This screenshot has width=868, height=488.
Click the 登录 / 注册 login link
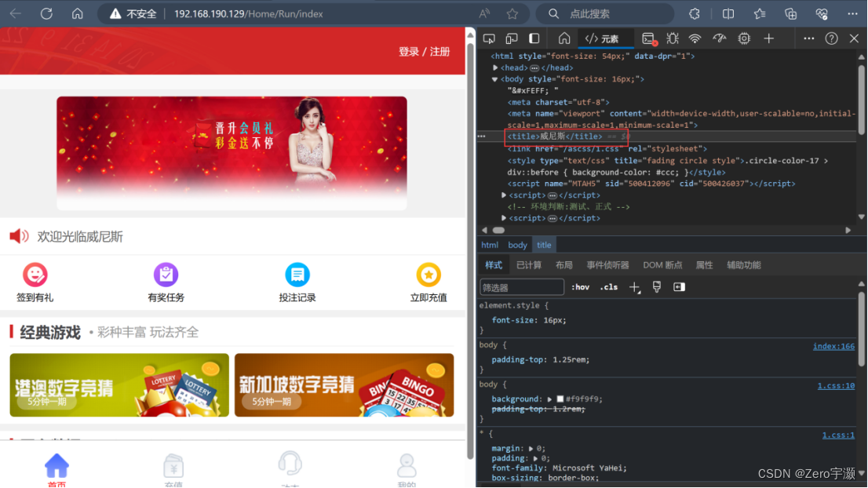(x=424, y=52)
